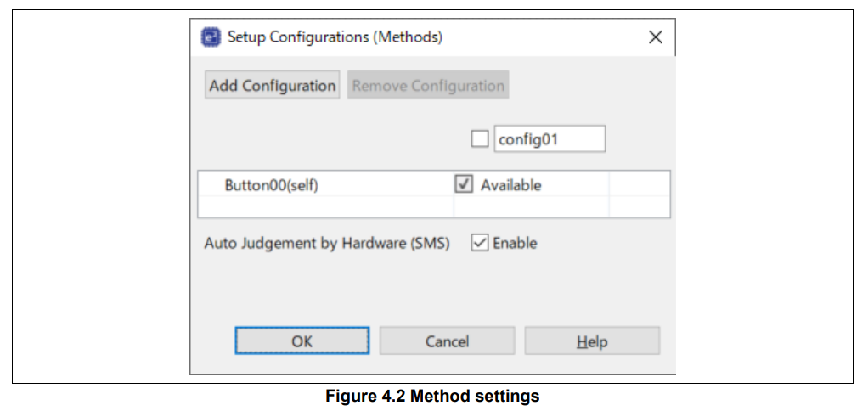Disable Auto Judgement by Hardware Enable checkbox
This screenshot has width=868, height=411.
click(480, 243)
